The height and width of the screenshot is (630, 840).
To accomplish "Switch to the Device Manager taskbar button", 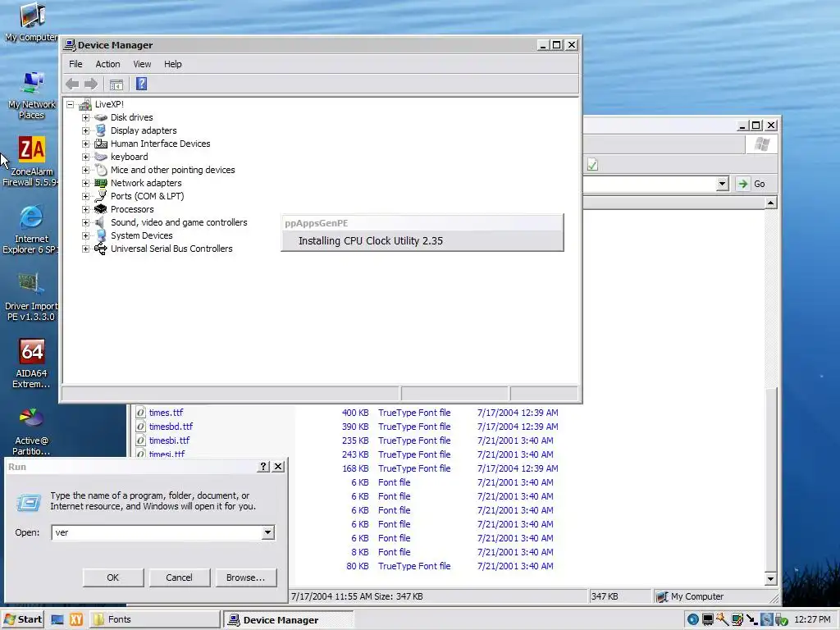I will pos(288,620).
